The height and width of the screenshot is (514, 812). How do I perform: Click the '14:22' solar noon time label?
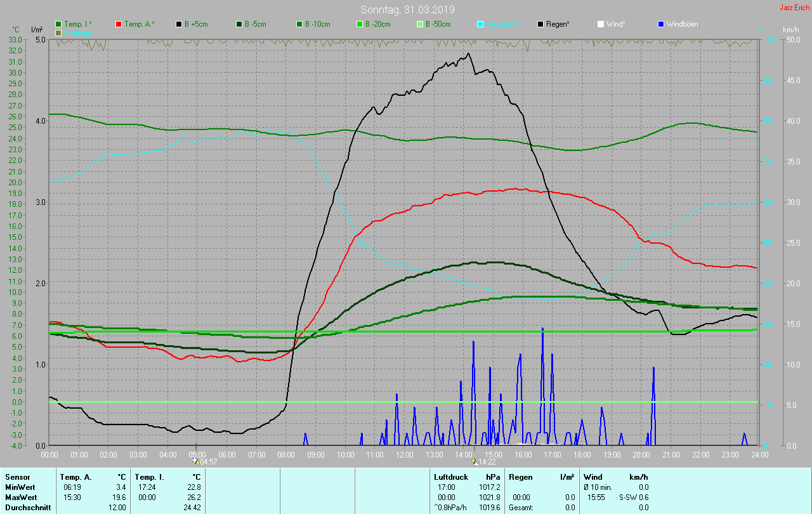tap(487, 462)
